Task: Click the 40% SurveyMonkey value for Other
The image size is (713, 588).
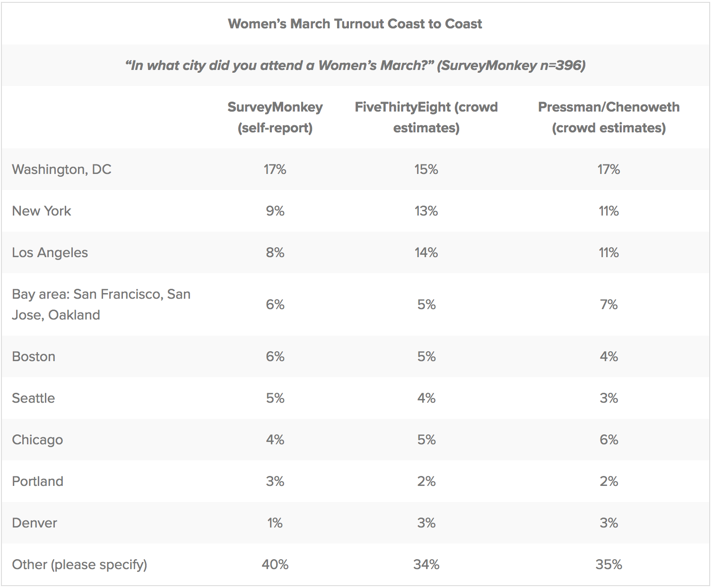Action: 275,564
